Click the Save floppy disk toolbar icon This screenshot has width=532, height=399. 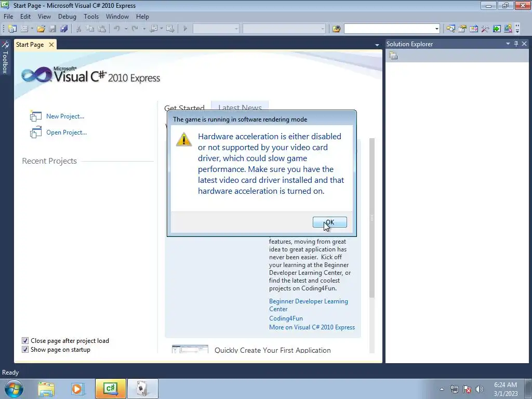pyautogui.click(x=52, y=29)
